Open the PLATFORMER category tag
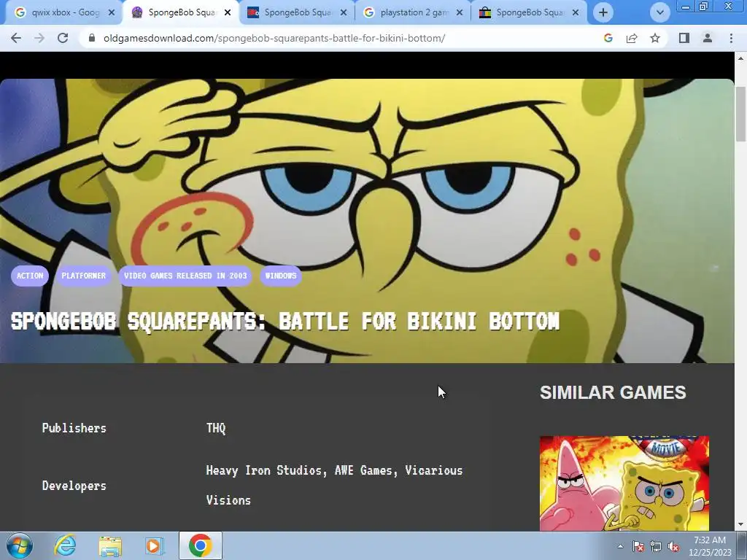The image size is (747, 560). point(83,276)
